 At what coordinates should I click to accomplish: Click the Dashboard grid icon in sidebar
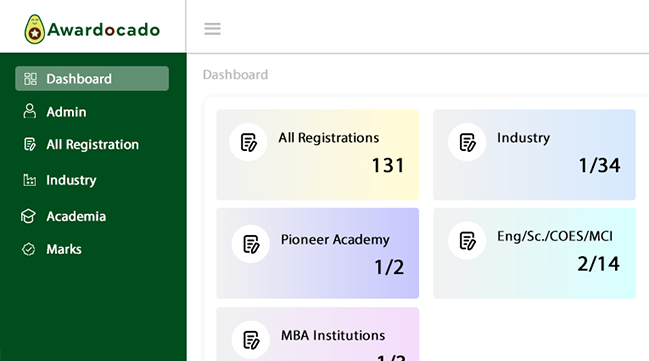30,79
